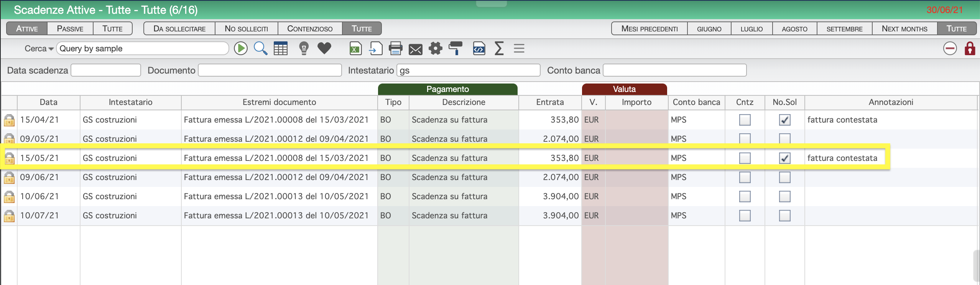Click the vertical scrollbar at right edge
Viewport: 980px width, 285px height.
tap(976, 265)
